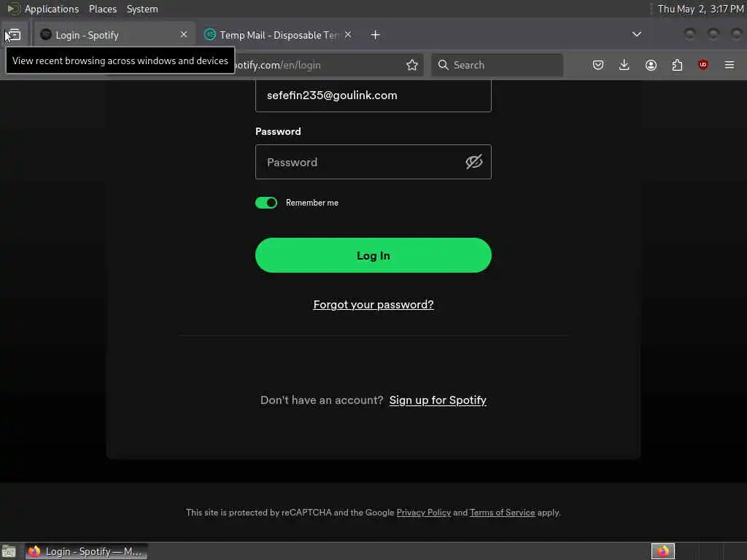Click the email field with sefefin235@goulink.com
The width and height of the screenshot is (747, 560).
(373, 96)
